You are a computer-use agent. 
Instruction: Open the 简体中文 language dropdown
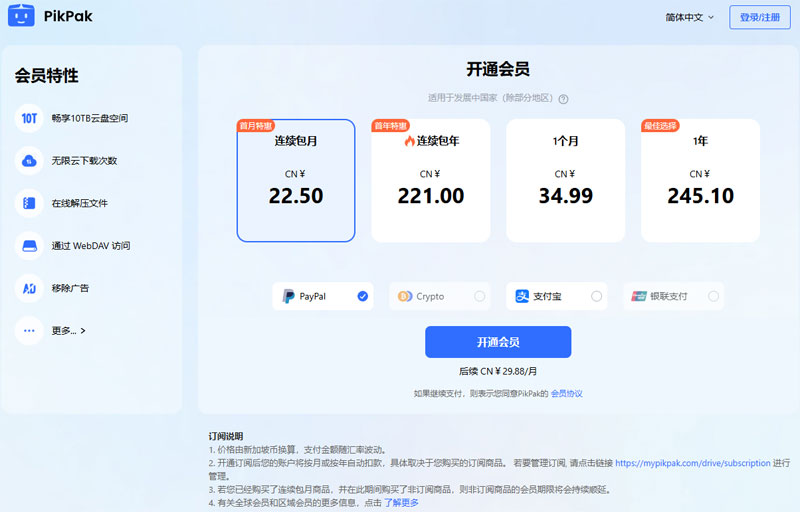[x=689, y=17]
